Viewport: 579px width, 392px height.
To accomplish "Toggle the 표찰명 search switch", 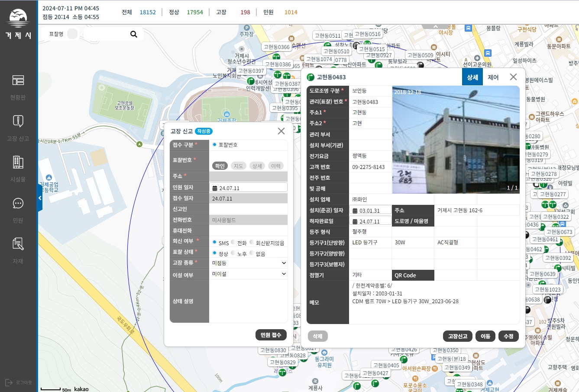I will pyautogui.click(x=72, y=34).
